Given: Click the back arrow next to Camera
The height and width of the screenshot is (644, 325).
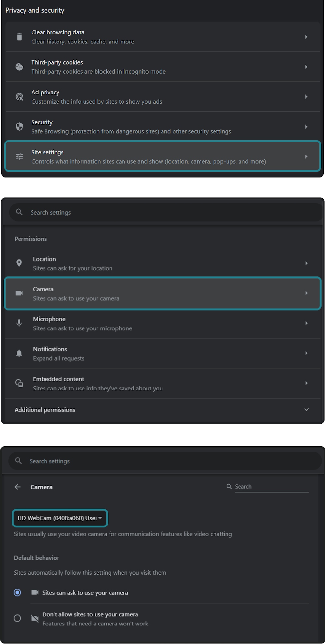Looking at the screenshot, I should click(x=18, y=487).
